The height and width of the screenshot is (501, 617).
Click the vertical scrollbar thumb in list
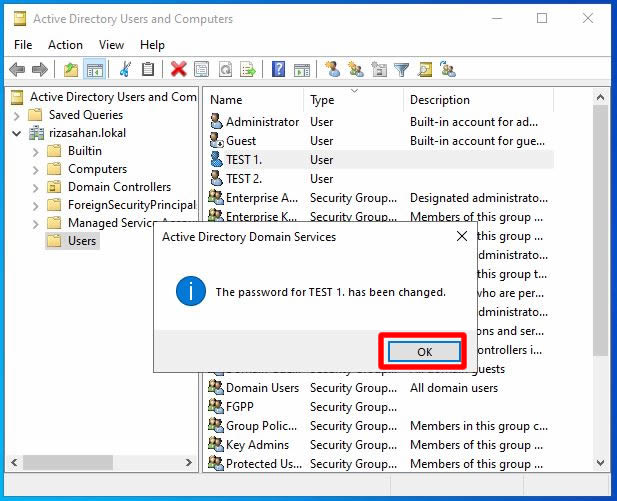[600, 231]
